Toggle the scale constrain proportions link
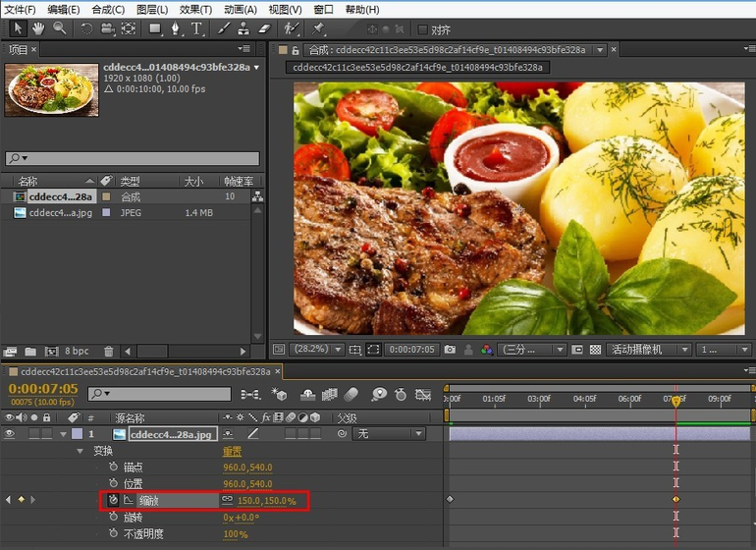The height and width of the screenshot is (550, 756). [228, 501]
